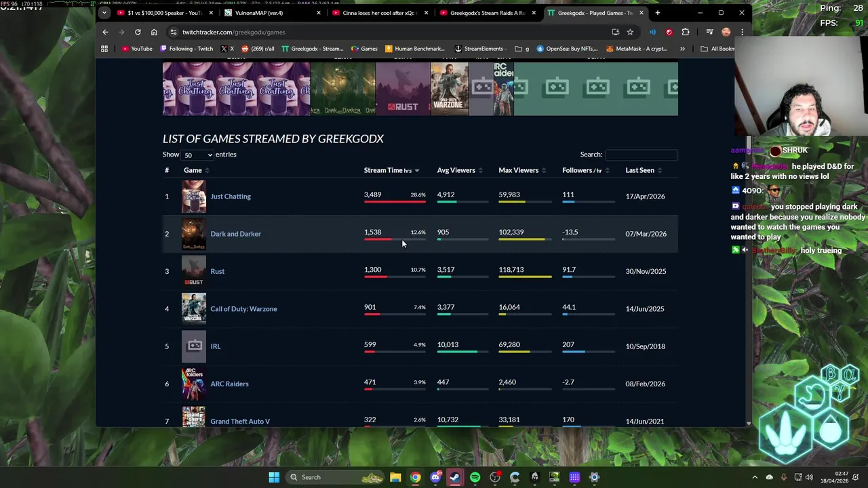Open the Call of Duty: Warzone link
Viewport: 868px width, 488px height.
(243, 309)
